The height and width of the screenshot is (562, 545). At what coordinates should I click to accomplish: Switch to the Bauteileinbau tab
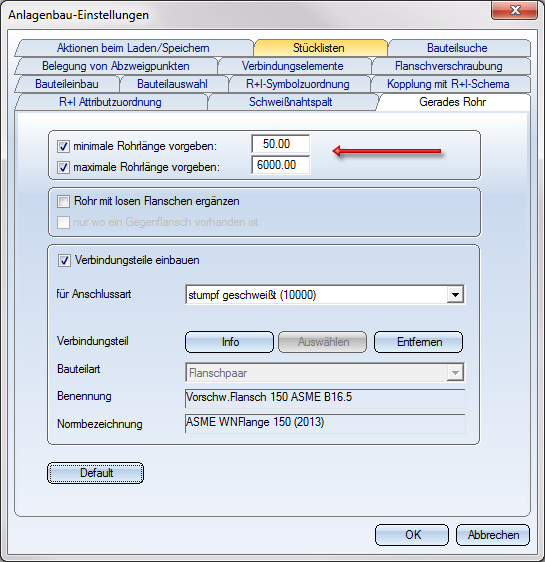click(67, 84)
